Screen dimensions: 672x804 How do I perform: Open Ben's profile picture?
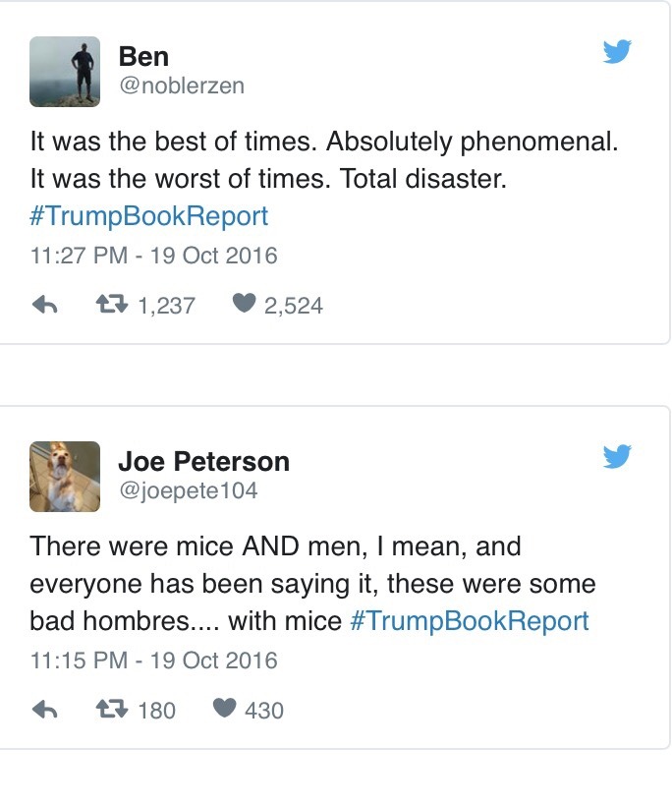pyautogui.click(x=65, y=72)
